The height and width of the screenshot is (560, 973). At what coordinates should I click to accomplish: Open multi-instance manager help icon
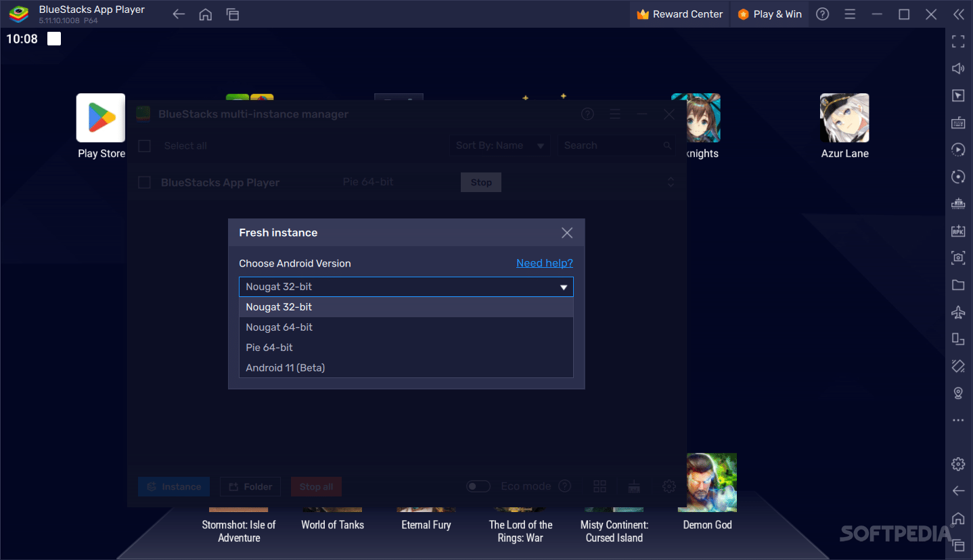[x=587, y=114]
